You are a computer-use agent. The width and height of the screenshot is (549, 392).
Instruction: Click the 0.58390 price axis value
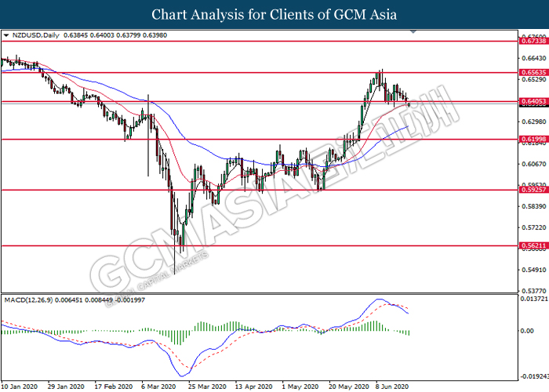[534, 206]
